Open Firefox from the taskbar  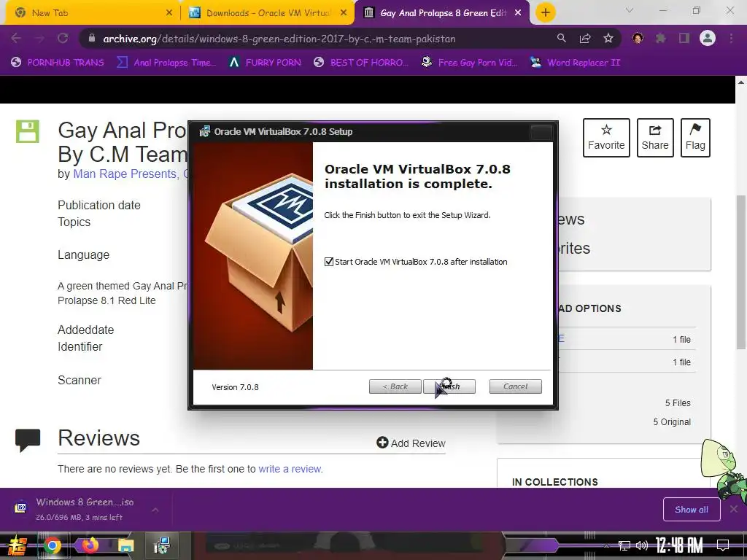point(90,545)
